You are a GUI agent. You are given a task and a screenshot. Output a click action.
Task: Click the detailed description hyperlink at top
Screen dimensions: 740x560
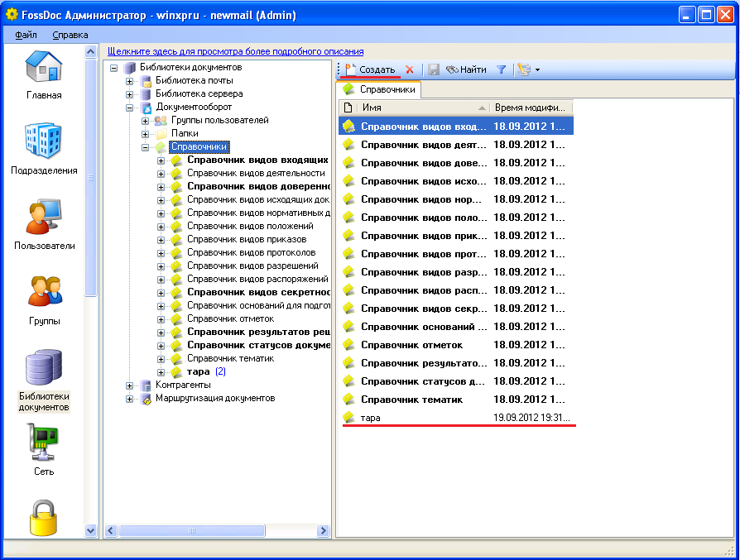click(235, 51)
